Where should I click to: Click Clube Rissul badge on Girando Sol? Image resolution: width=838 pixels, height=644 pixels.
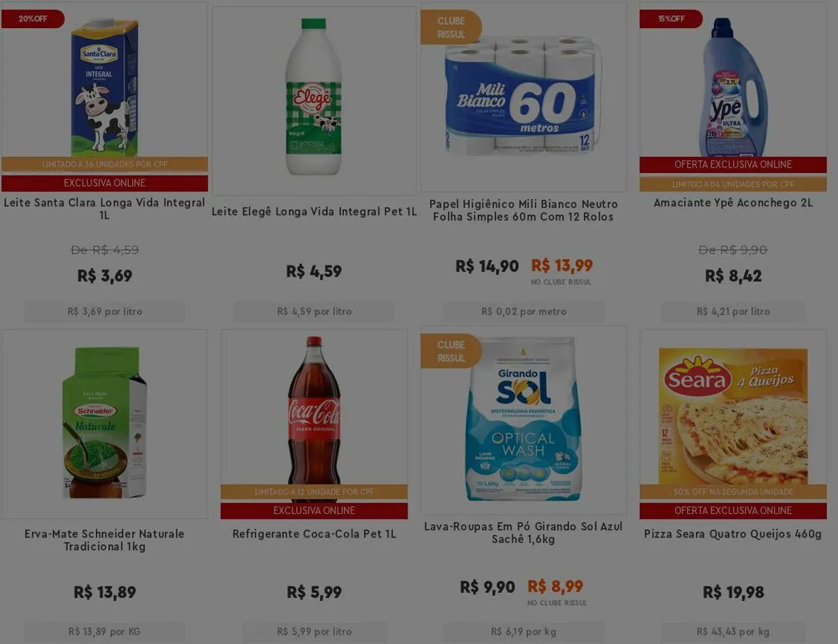pos(451,351)
